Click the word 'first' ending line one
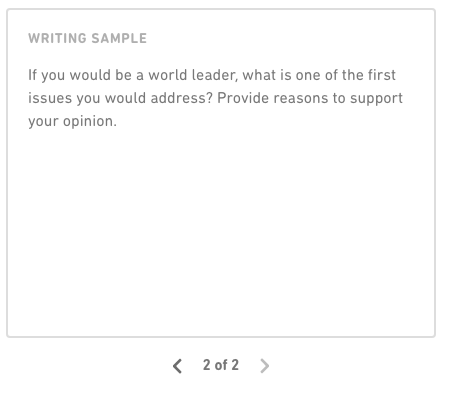The image size is (459, 398). tap(382, 75)
